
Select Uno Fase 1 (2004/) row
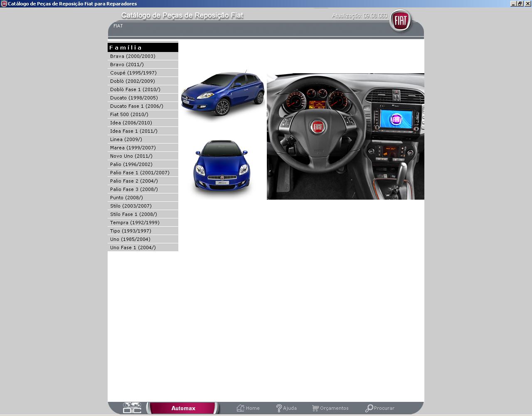(x=143, y=248)
